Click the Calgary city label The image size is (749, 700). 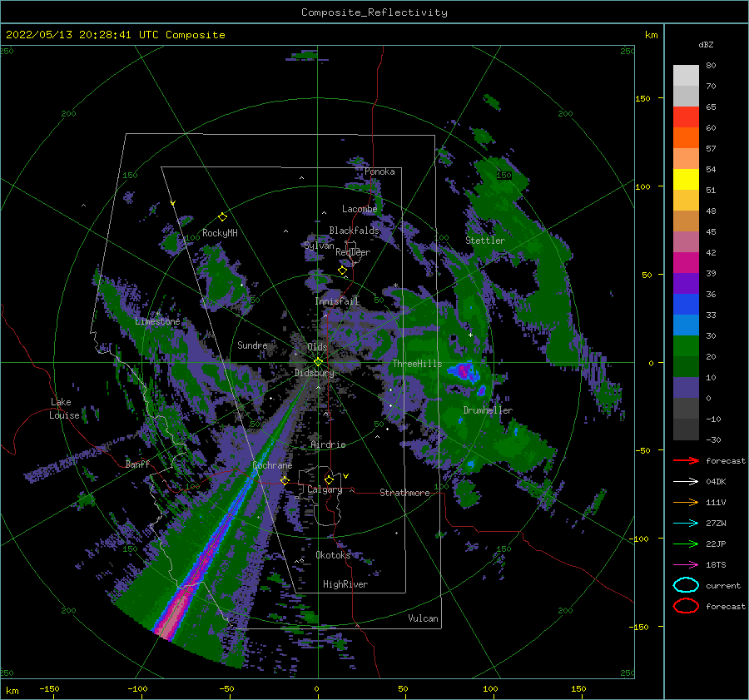[x=325, y=489]
